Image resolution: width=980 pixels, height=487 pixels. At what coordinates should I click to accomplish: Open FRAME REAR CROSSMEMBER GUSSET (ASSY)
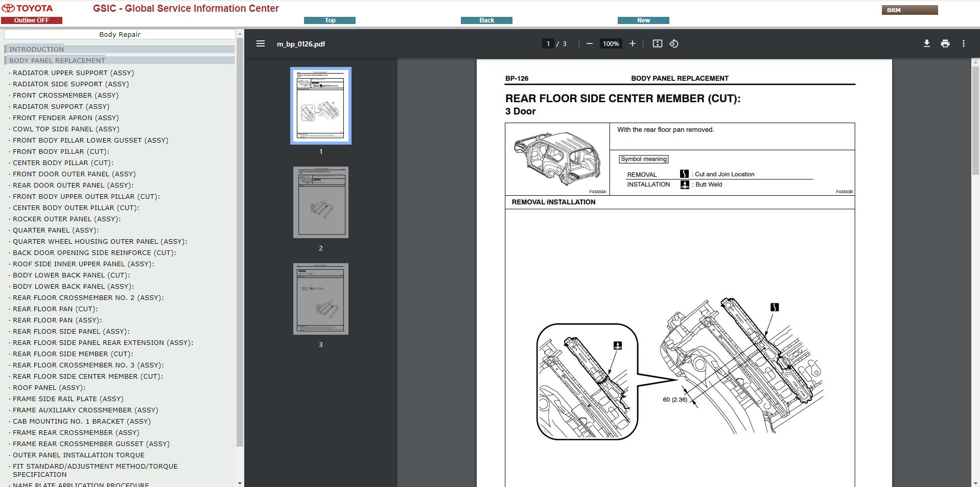91,444
